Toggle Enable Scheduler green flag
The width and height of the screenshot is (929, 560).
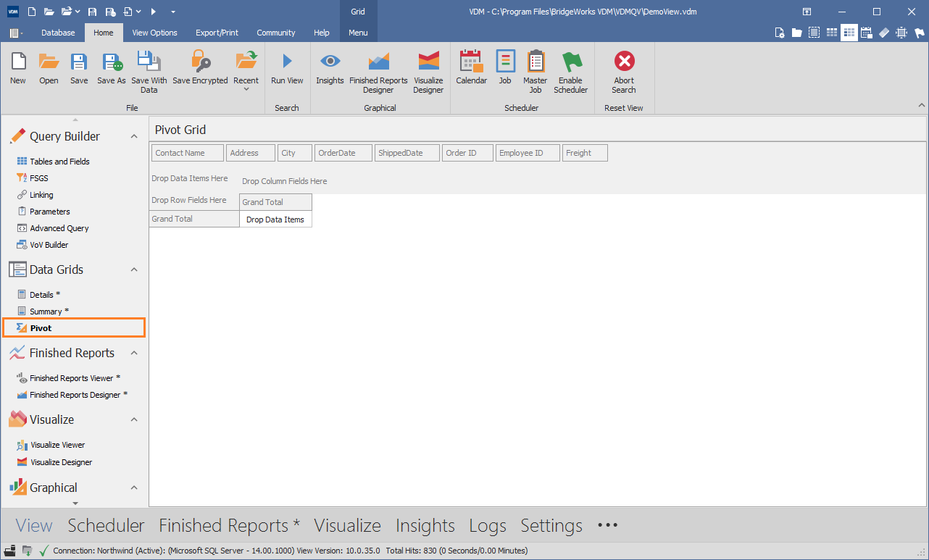pos(571,72)
